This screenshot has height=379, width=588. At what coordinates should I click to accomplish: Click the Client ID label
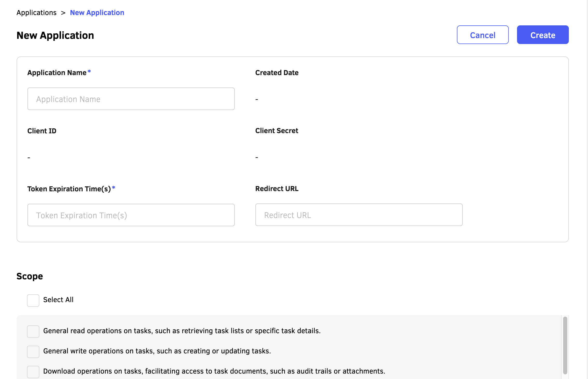42,131
